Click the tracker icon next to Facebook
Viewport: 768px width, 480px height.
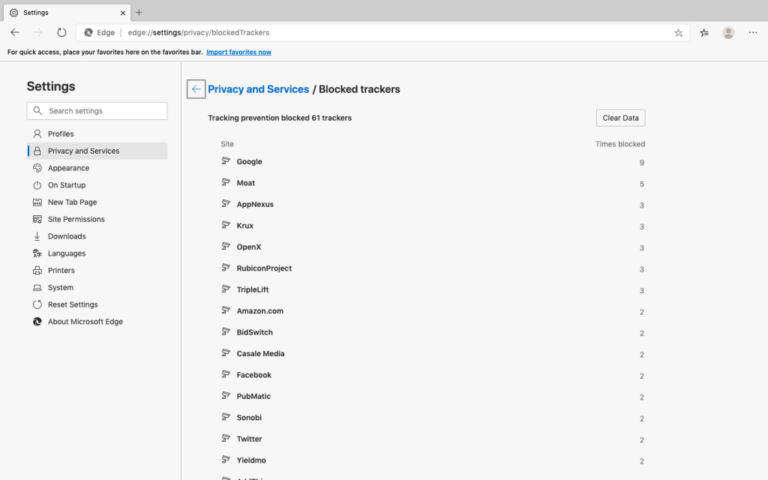click(226, 375)
